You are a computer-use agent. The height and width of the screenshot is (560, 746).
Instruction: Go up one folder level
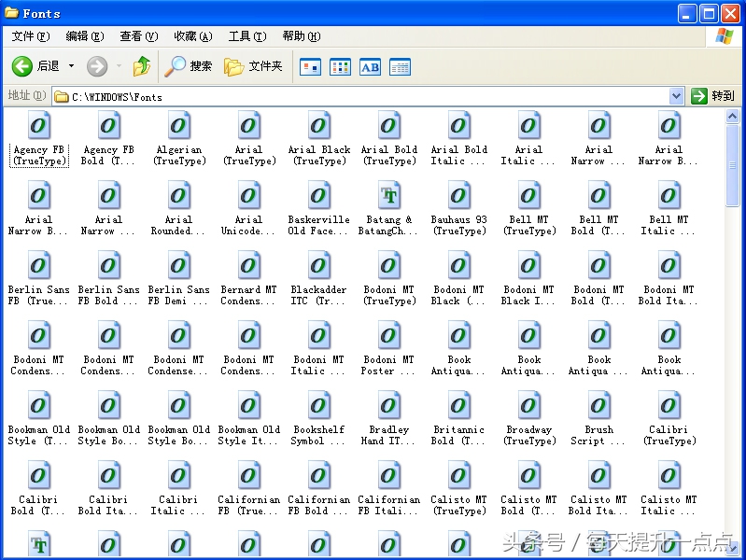click(142, 66)
